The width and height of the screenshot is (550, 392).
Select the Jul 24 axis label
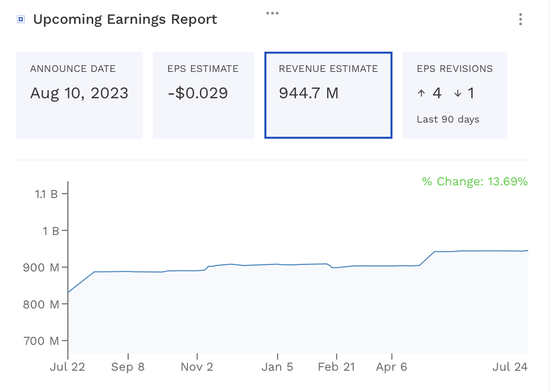(510, 366)
